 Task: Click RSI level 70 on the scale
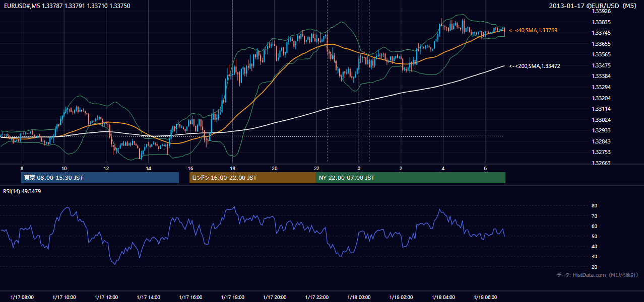[x=595, y=216]
